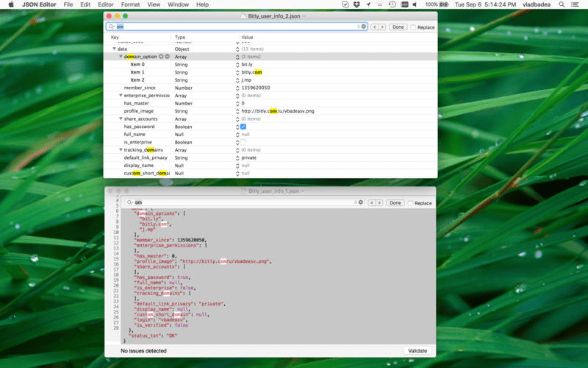
Task: Open the Apple menu
Action: coord(11,4)
